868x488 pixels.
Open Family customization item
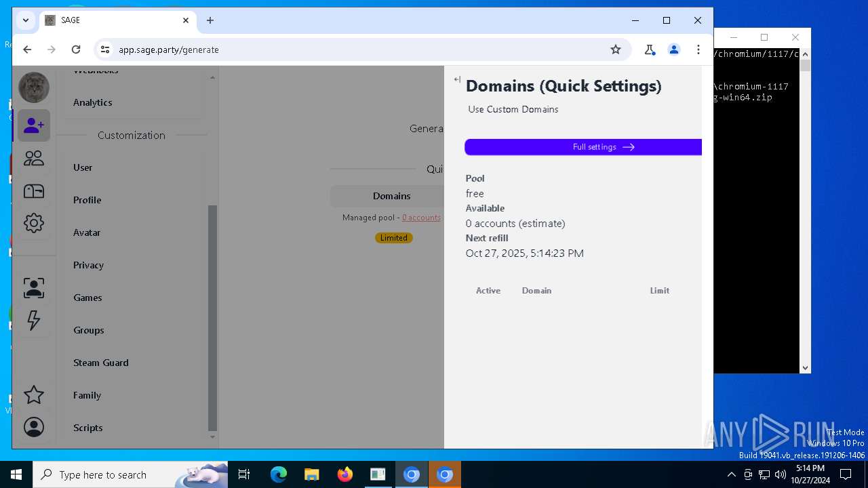pos(87,395)
